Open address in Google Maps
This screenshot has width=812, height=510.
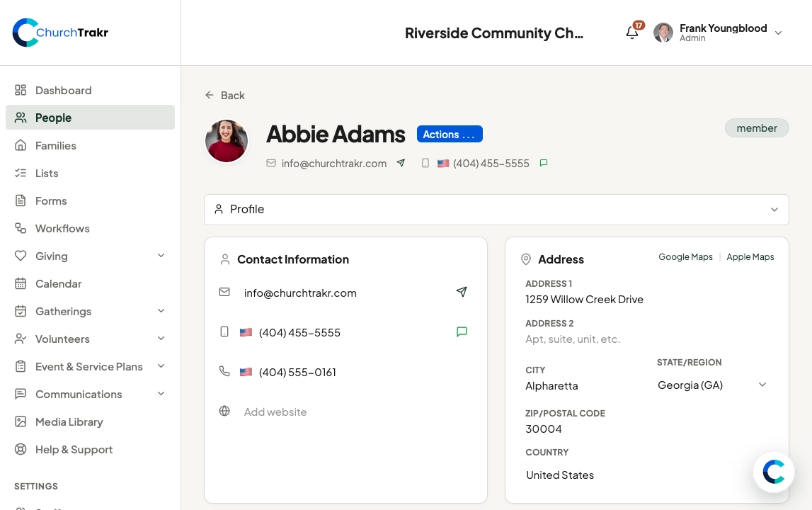point(686,257)
